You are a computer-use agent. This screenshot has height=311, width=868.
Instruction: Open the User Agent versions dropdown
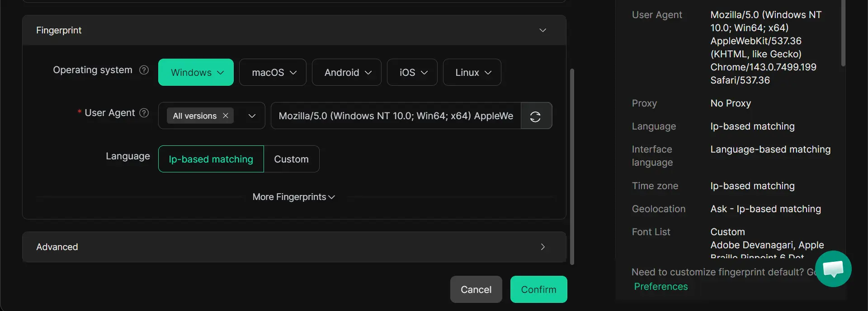click(252, 116)
